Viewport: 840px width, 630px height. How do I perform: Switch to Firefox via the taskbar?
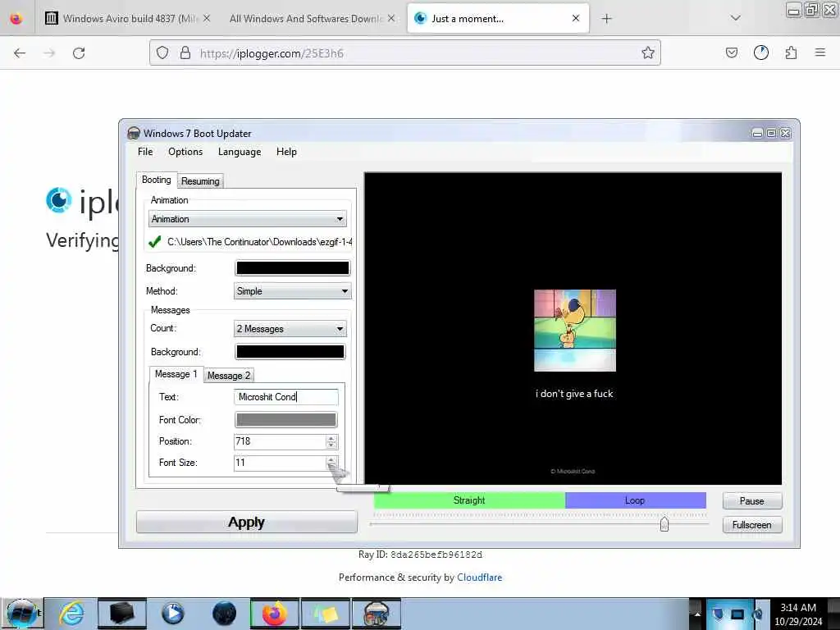click(275, 614)
